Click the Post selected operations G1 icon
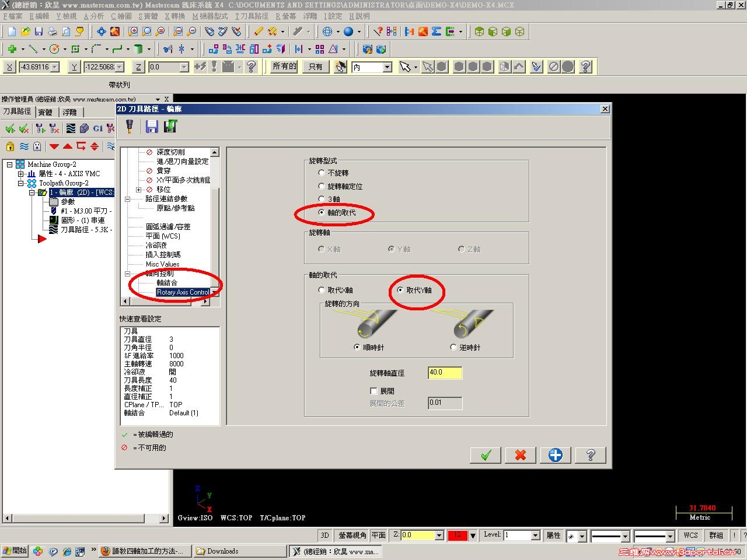 coord(97,128)
